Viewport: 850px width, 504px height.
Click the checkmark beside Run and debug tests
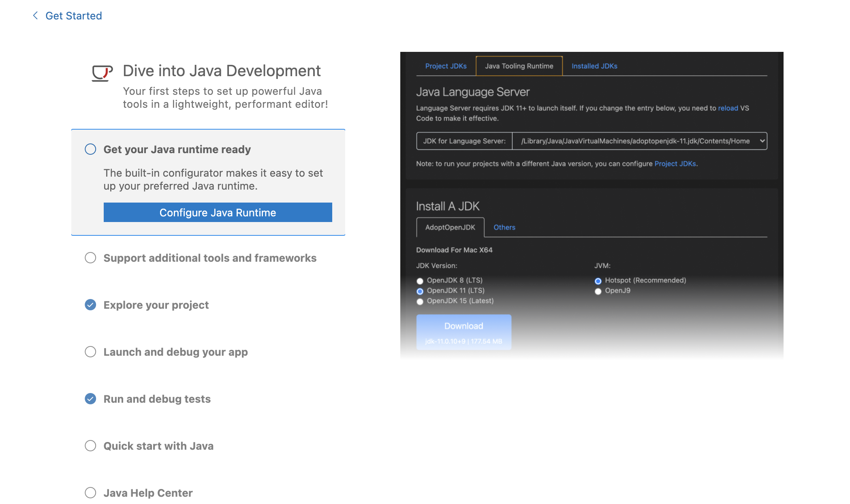(x=90, y=399)
